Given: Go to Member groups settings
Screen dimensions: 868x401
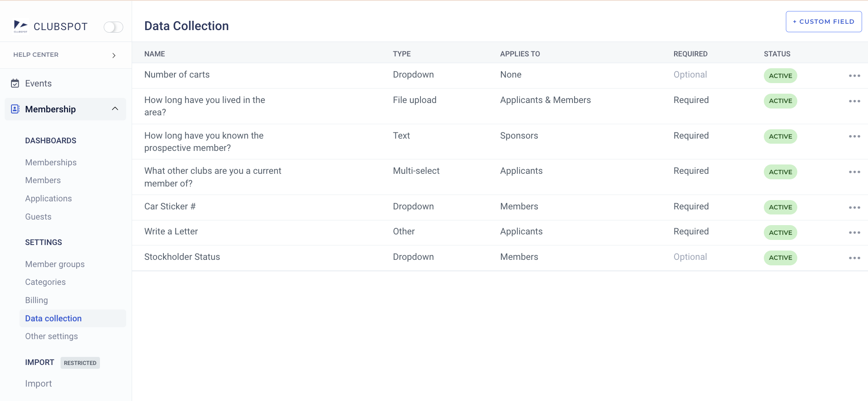Looking at the screenshot, I should pos(55,264).
